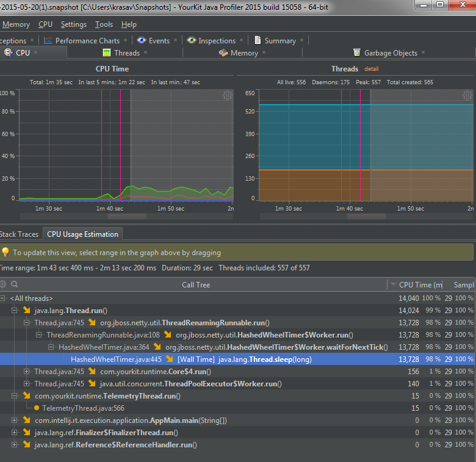Collapse the HashedWheelTimer$Worker.run() node
Viewport: 476px width, 462px height.
coord(38,335)
